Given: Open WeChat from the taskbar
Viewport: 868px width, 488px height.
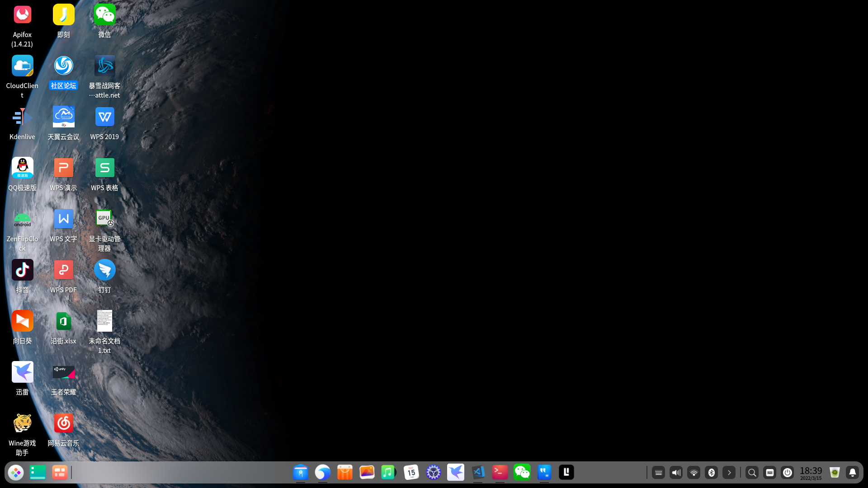Looking at the screenshot, I should tap(522, 472).
